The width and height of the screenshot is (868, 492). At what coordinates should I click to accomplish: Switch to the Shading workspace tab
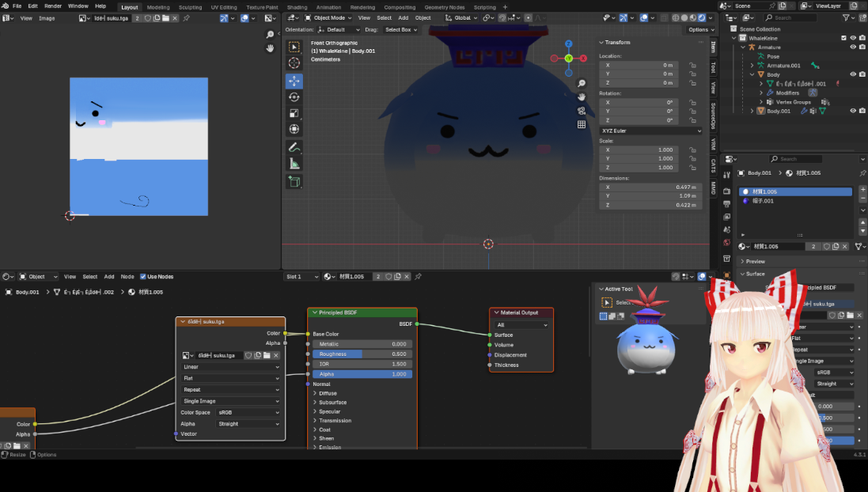[297, 7]
